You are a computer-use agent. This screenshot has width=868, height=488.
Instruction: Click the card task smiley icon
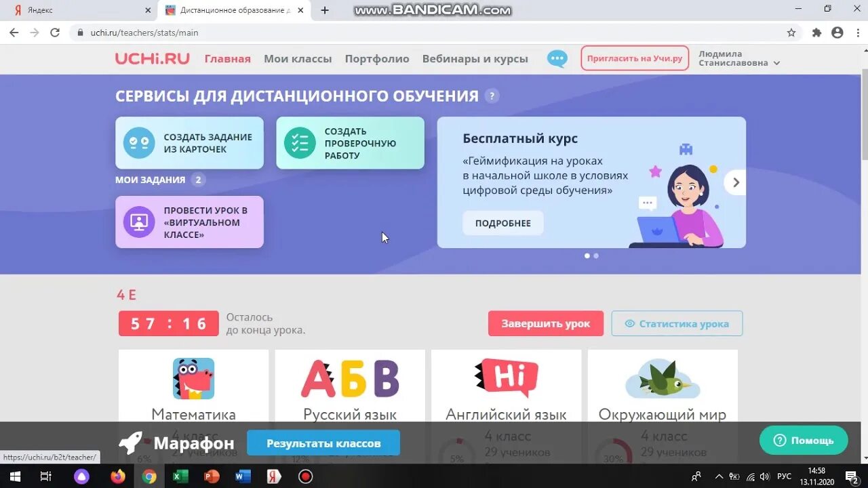click(x=139, y=143)
